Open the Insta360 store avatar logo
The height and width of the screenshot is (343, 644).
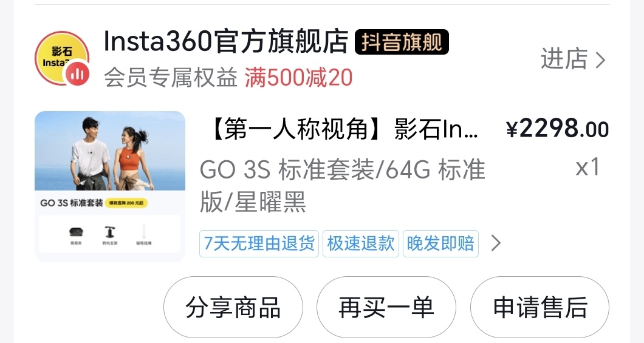point(62,58)
